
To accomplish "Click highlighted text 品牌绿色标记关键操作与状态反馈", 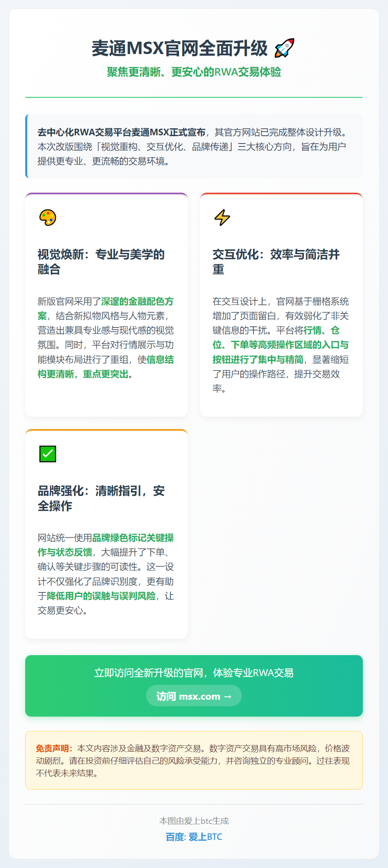I will pos(106,545).
